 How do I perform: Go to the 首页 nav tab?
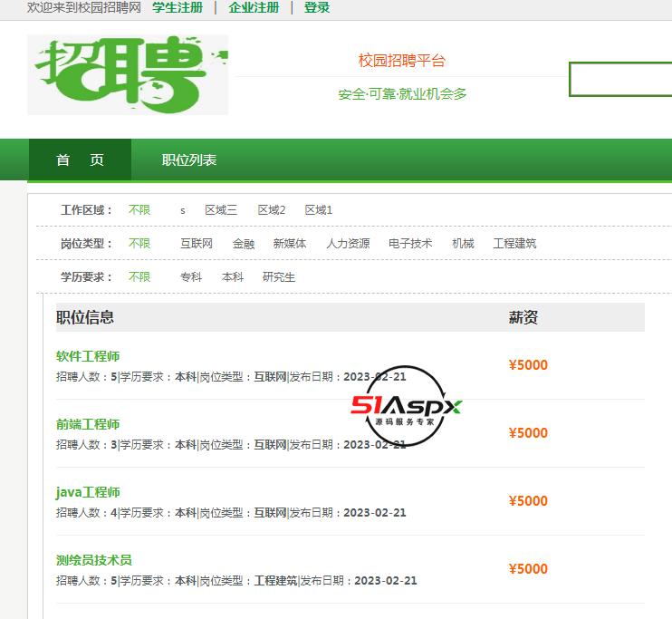tap(80, 160)
